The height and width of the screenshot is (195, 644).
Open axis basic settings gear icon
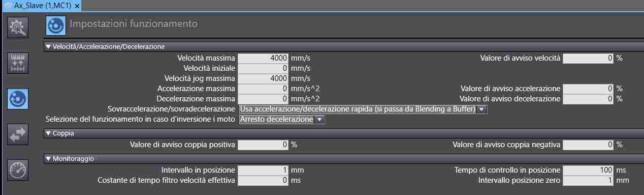click(18, 27)
